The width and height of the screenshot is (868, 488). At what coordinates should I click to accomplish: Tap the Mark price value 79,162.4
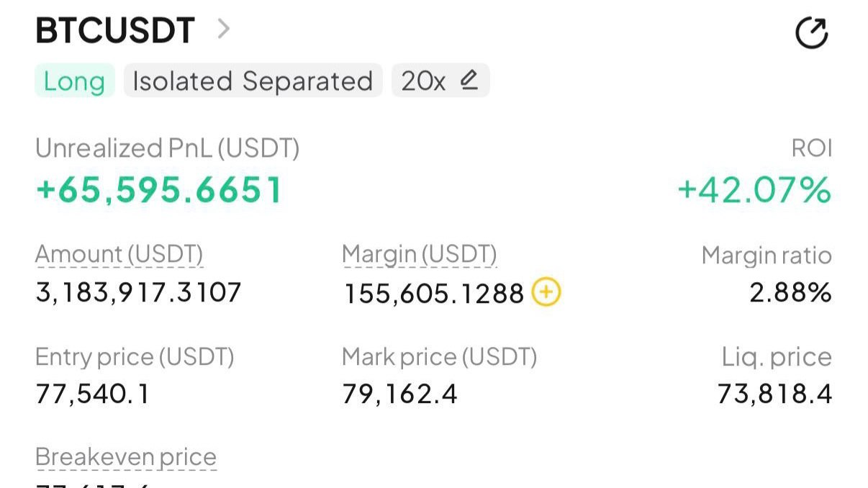399,394
